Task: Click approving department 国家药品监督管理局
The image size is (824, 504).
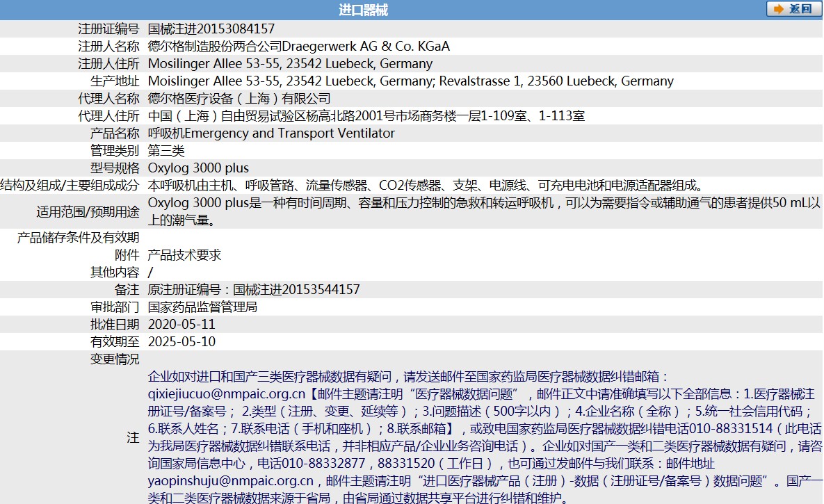Action: tap(202, 307)
